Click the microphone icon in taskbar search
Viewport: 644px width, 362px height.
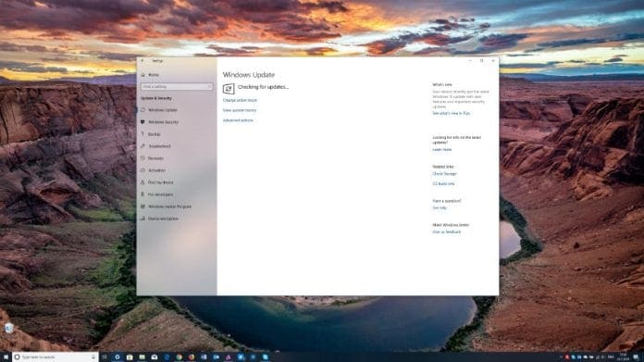coord(93,357)
